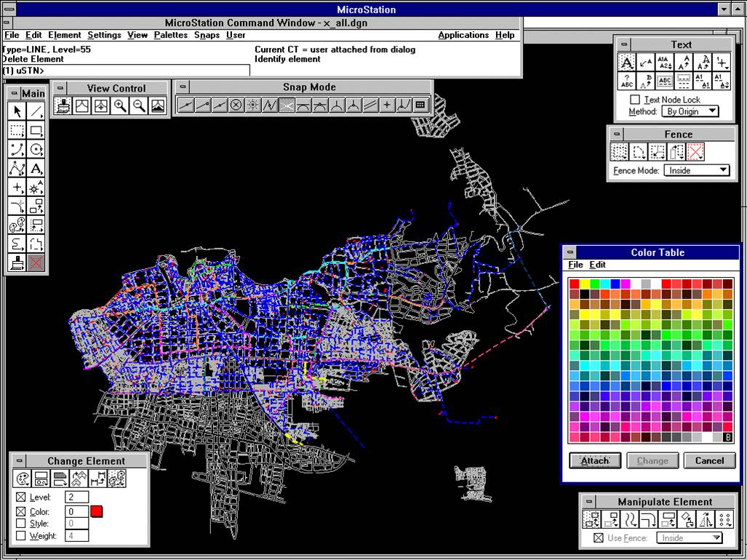Open the Use Fence 'Inside' dropdown
The image size is (747, 560).
[690, 538]
